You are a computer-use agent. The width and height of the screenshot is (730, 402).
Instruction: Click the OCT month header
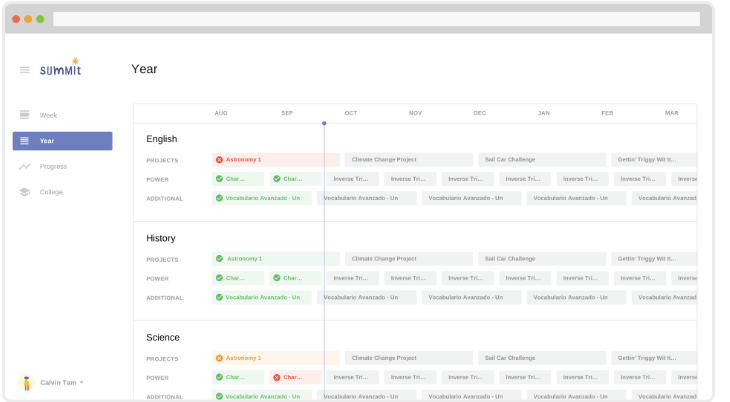pos(351,113)
